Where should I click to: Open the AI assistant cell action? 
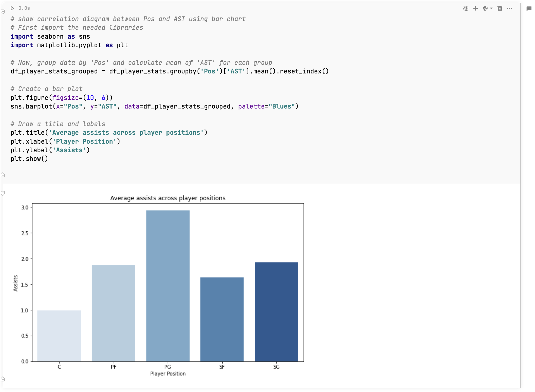[x=465, y=8]
